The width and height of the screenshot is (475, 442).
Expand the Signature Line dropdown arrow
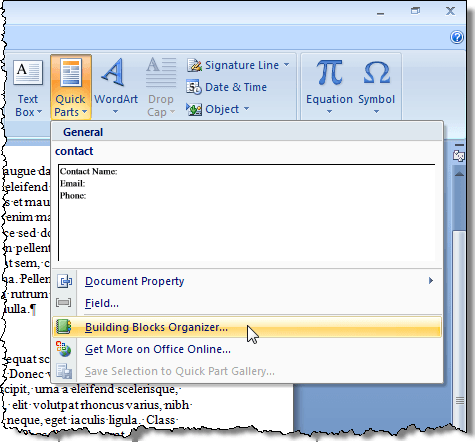click(287, 65)
